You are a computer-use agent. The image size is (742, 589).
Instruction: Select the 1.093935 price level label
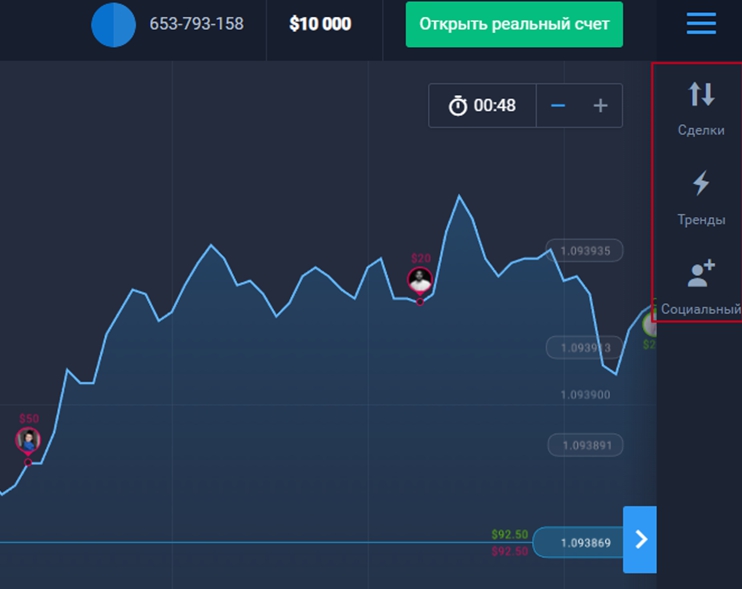coord(585,251)
